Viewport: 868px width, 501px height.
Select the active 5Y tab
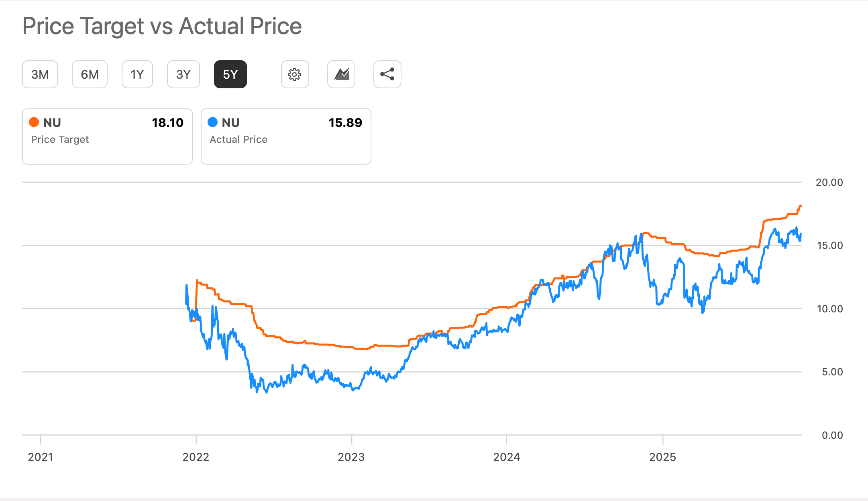point(230,74)
